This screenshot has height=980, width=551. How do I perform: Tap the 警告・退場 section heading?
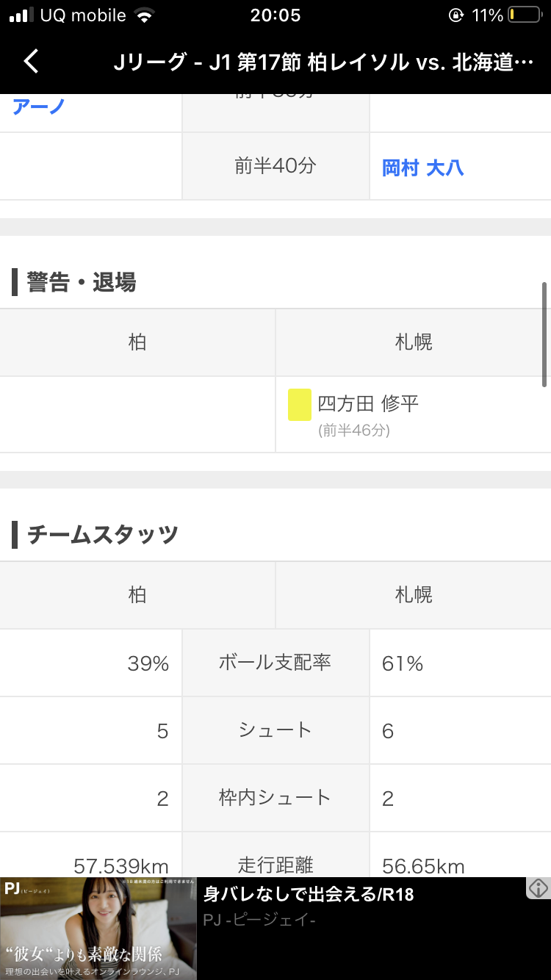tap(81, 282)
